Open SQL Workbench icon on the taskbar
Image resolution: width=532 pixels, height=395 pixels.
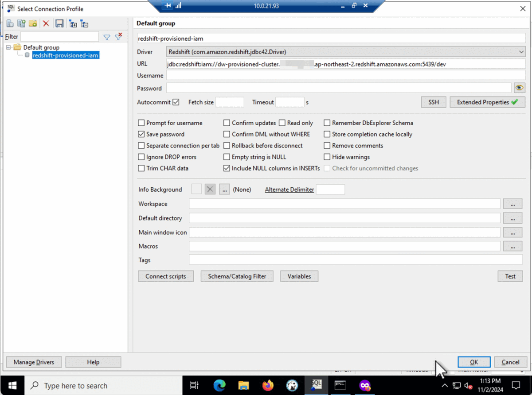pos(316,386)
